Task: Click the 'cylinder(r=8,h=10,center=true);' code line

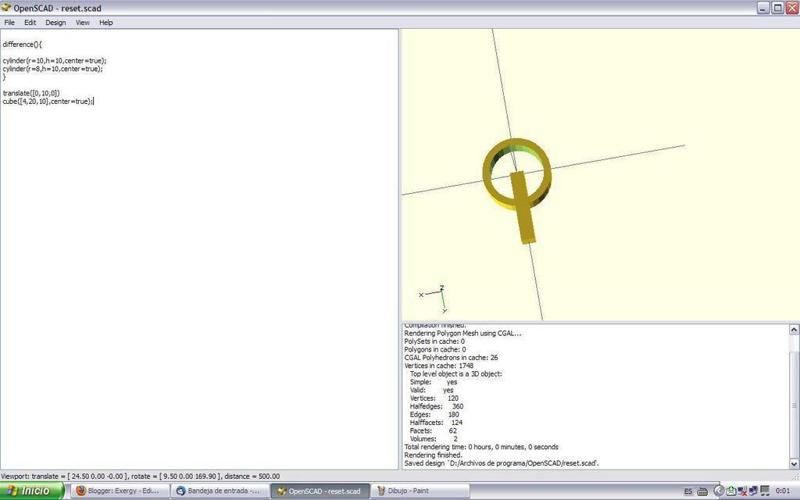Action: click(52, 69)
